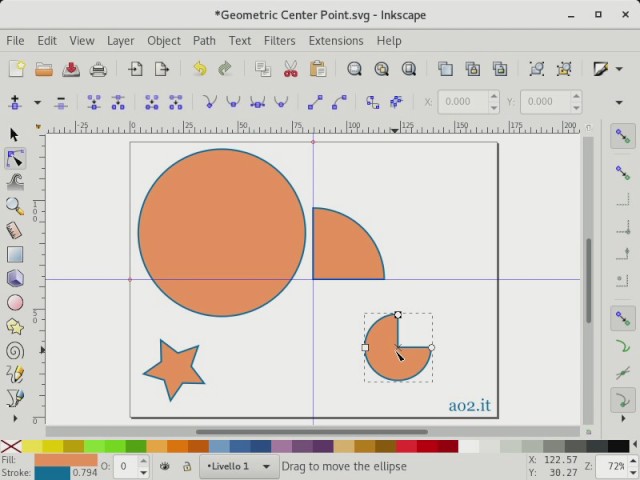
Task: Click the red palette color swatch
Action: (406, 446)
